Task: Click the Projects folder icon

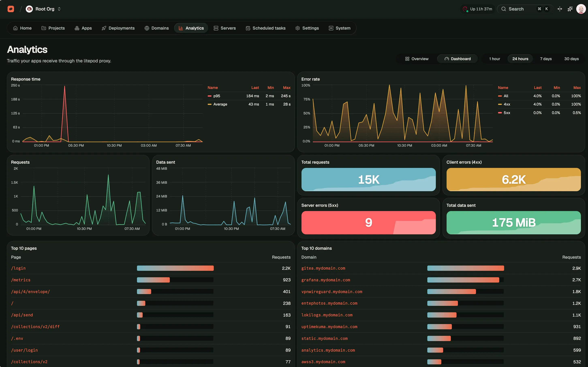Action: pyautogui.click(x=44, y=28)
